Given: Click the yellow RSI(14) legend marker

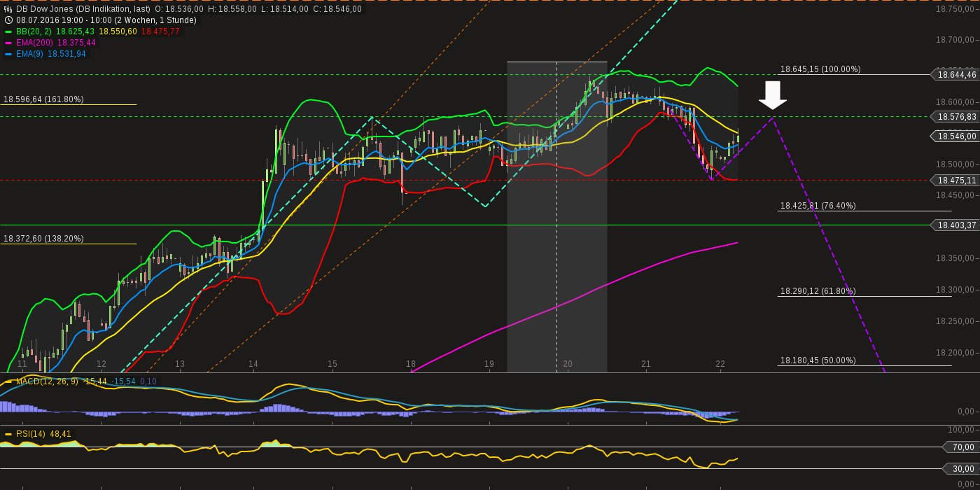Looking at the screenshot, I should [8, 434].
